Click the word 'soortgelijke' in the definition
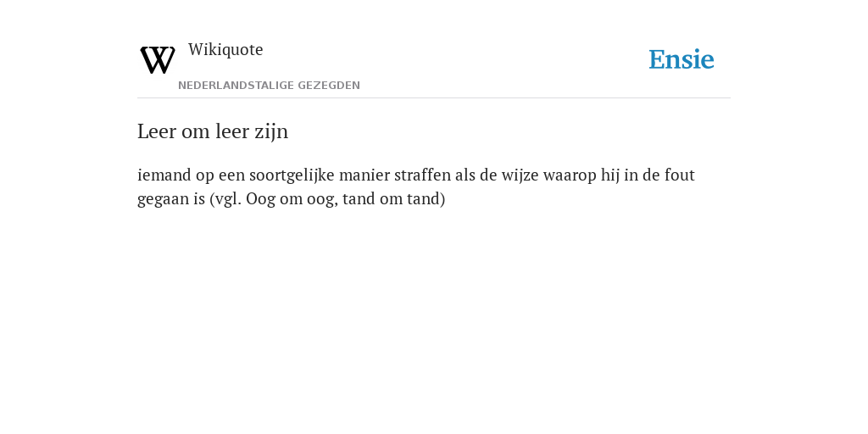The image size is (868, 434). pos(292,175)
